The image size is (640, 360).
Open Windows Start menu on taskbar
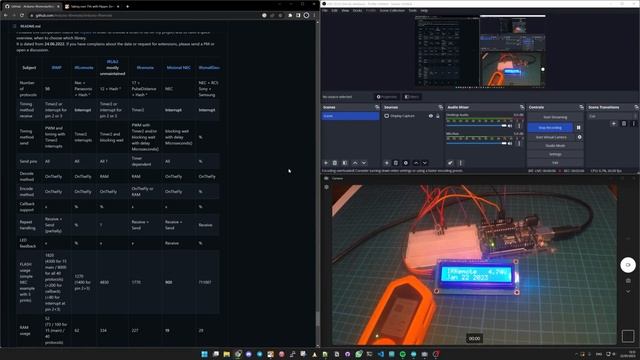click(204, 354)
